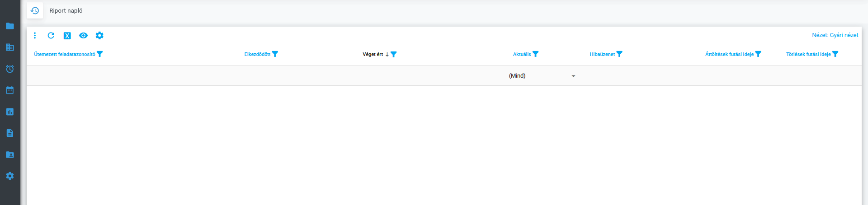Open the shared user folder icon in sidebar

pyautogui.click(x=10, y=154)
